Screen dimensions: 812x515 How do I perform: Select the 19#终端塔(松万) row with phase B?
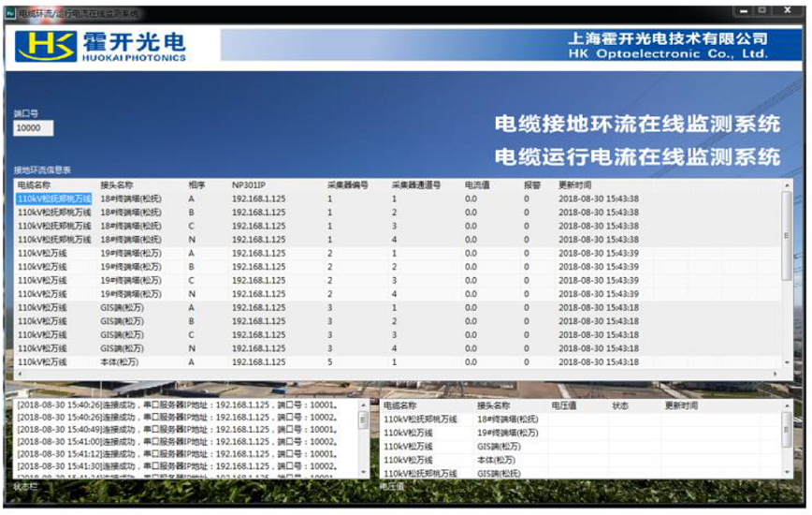(x=398, y=267)
